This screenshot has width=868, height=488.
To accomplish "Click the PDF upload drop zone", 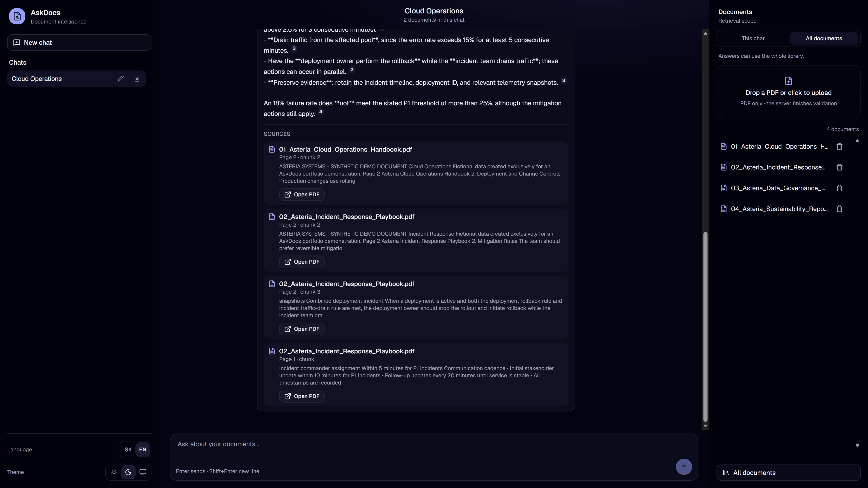I will click(788, 91).
